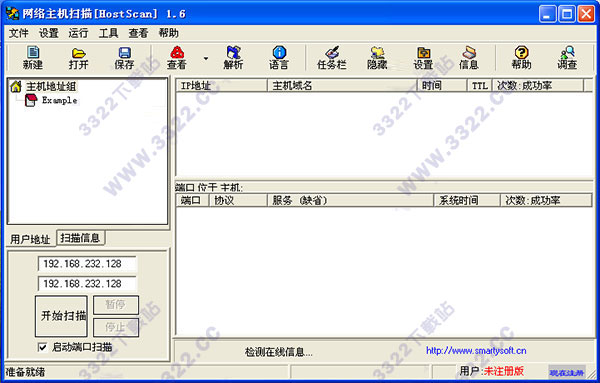
Task: Select the Example tree entry
Action: point(60,100)
